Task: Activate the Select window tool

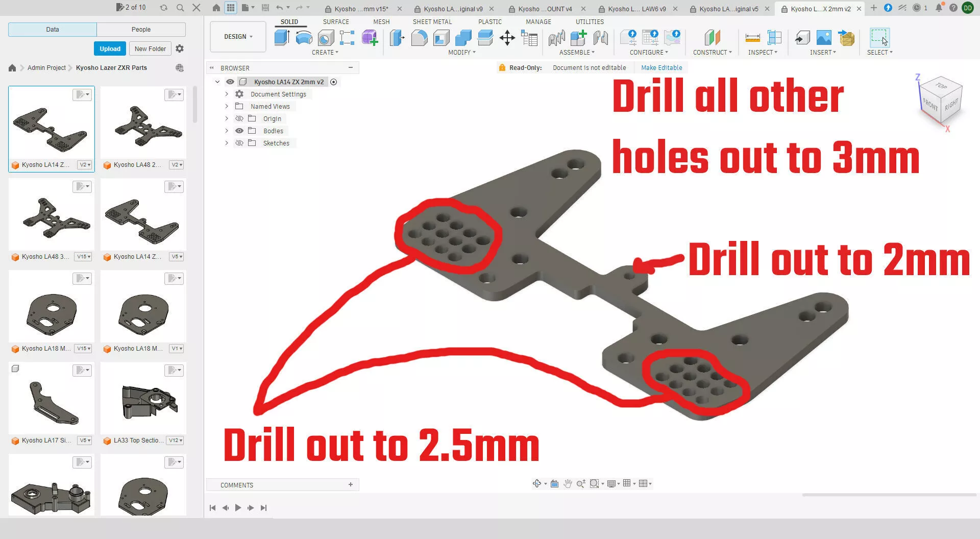Action: tap(879, 38)
